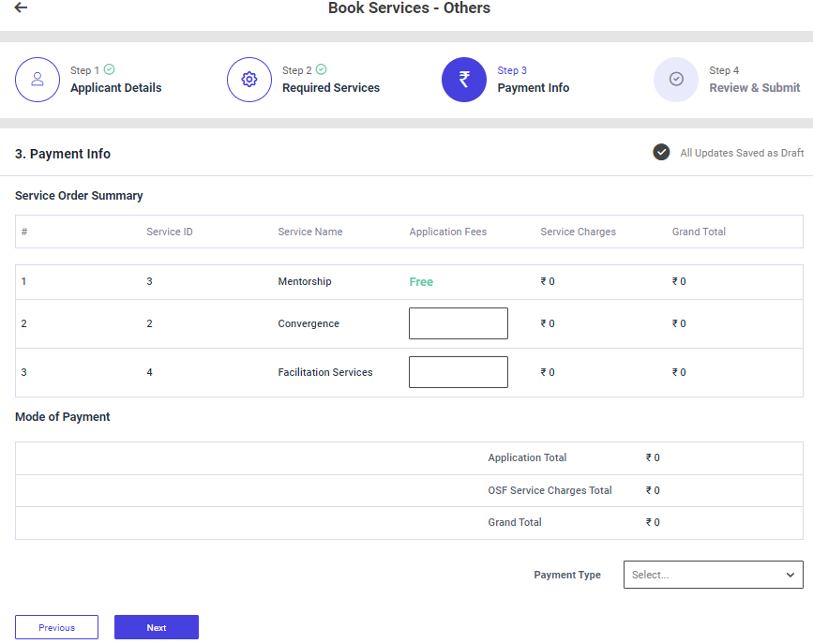813x644 pixels.
Task: Select the Payment Info step label
Action: click(533, 88)
